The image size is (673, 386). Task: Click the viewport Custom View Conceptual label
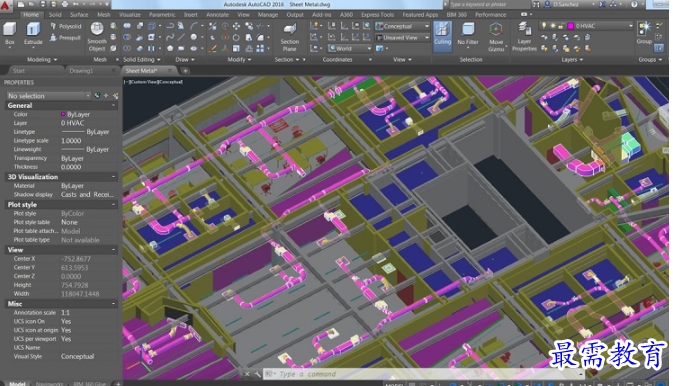click(153, 82)
